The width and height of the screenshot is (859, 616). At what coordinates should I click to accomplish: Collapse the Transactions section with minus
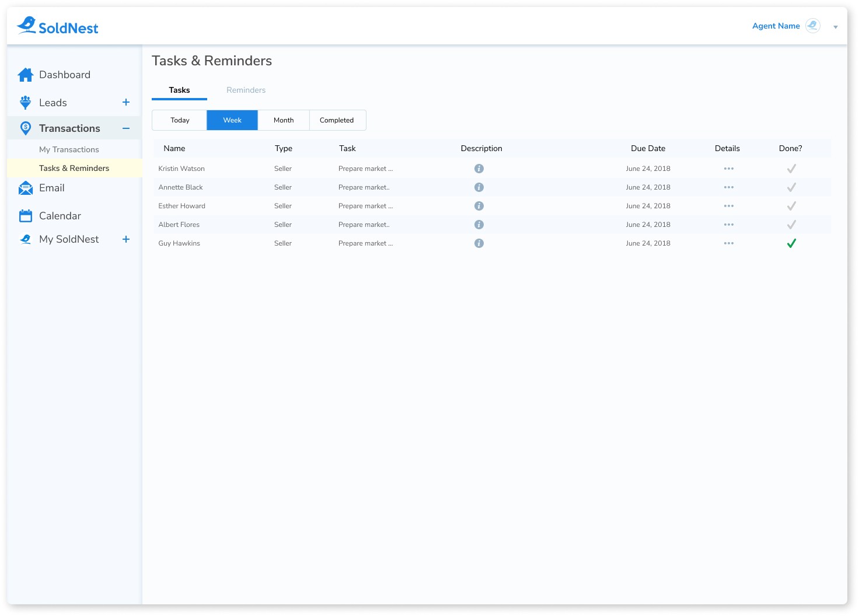pyautogui.click(x=126, y=128)
